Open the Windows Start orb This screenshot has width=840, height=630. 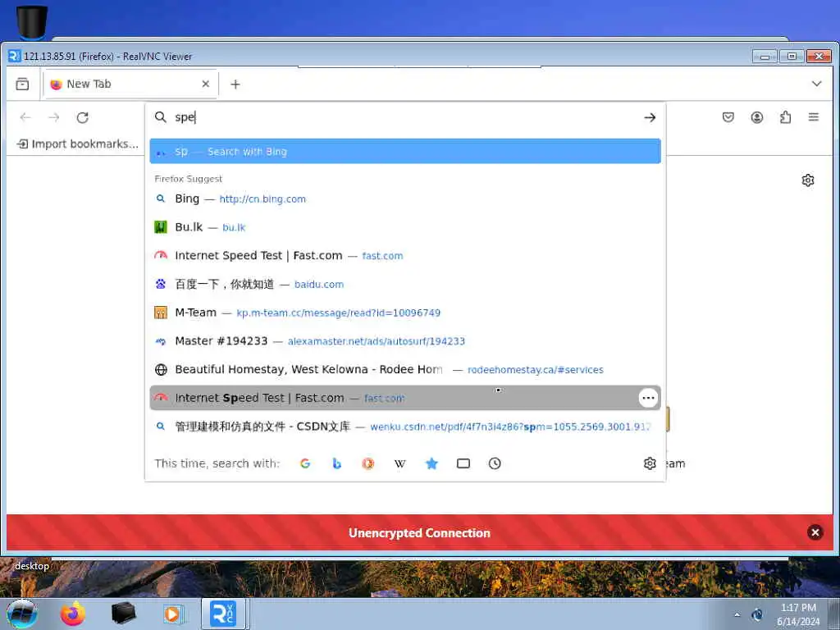pyautogui.click(x=22, y=614)
